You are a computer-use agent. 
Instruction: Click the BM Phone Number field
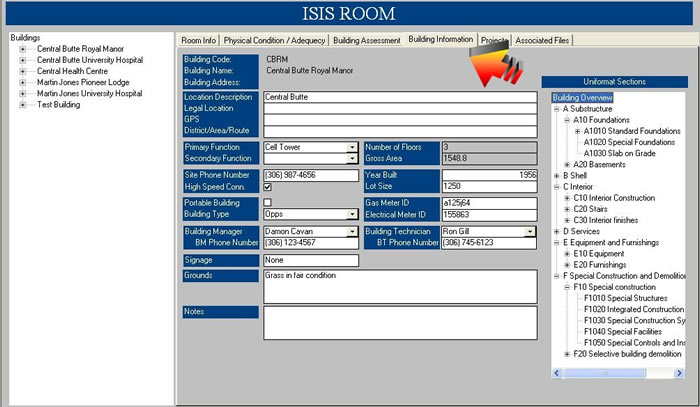point(311,243)
